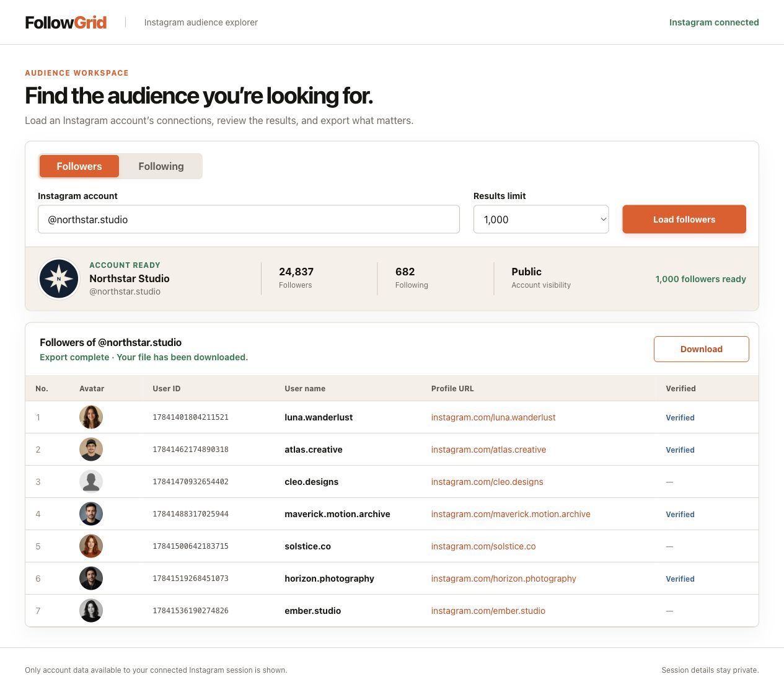The image size is (784, 692).
Task: Click the ember.studio user name
Action: point(313,611)
